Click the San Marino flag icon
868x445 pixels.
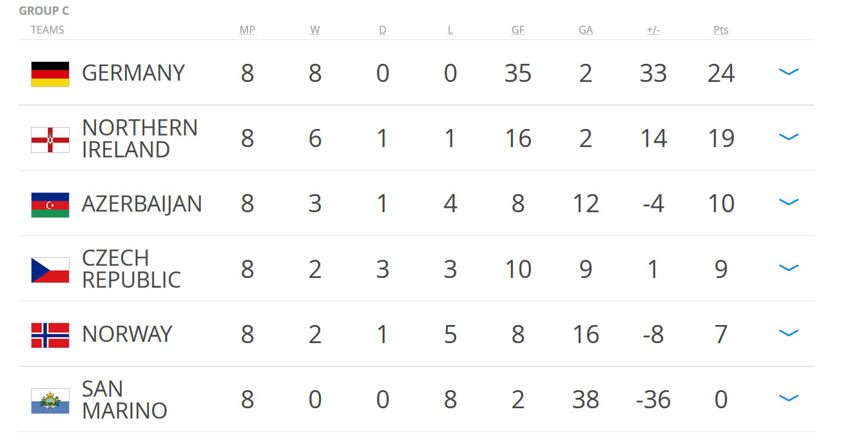click(x=50, y=400)
